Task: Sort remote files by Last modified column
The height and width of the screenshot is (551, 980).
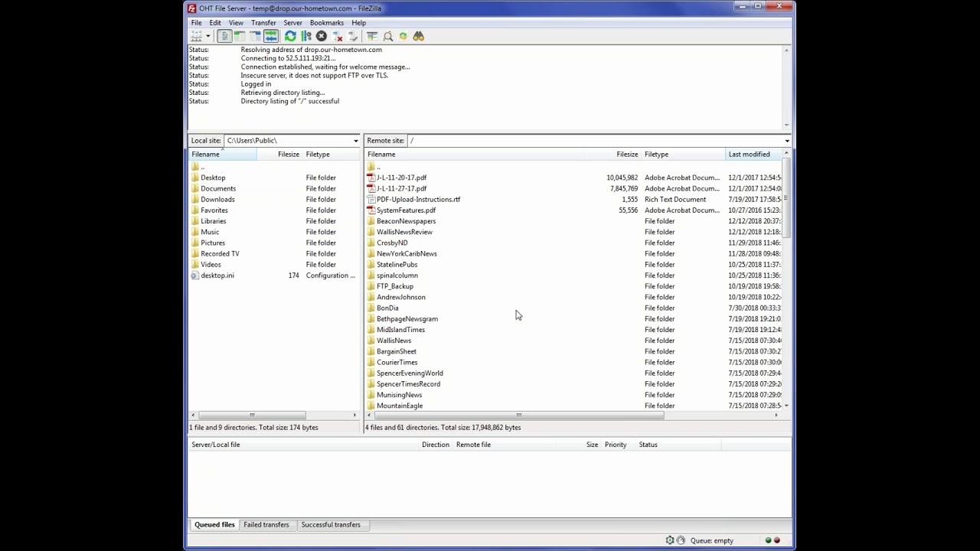Action: (753, 155)
